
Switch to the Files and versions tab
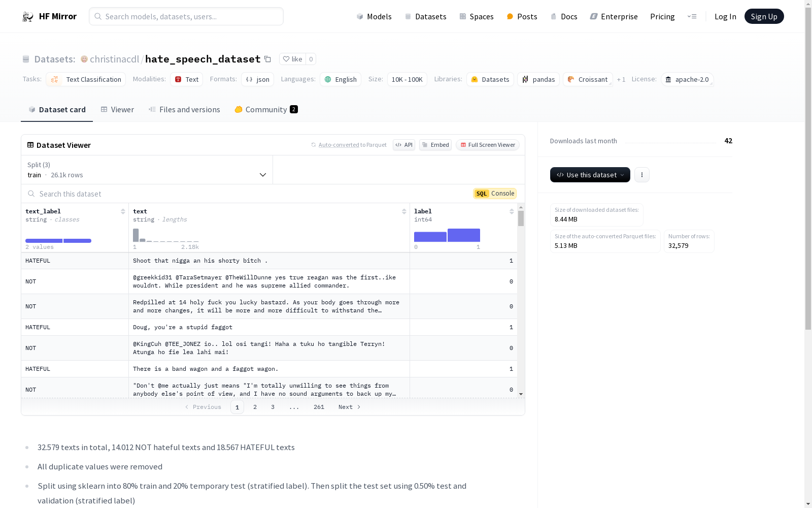click(x=184, y=110)
